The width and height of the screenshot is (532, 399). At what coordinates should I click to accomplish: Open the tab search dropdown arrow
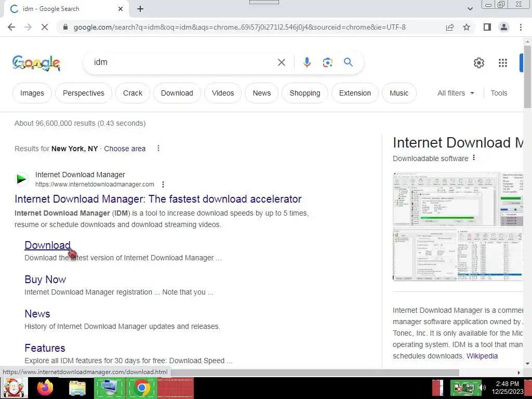coord(470,9)
